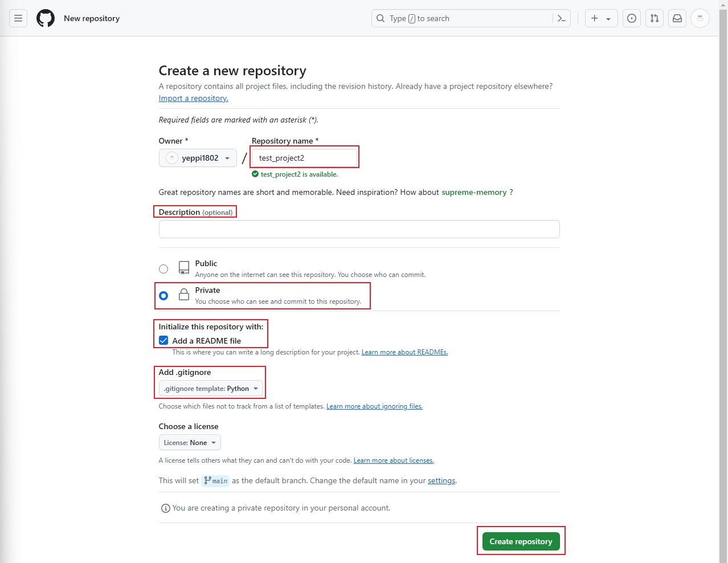Screen dimensions: 728x563
Task: Open the user profile avatar menu
Action: (x=700, y=18)
